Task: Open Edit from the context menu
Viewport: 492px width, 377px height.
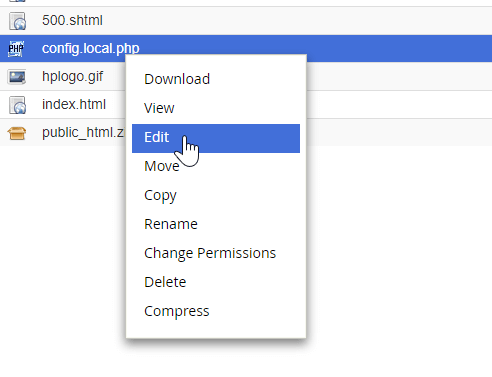Action: click(x=216, y=138)
